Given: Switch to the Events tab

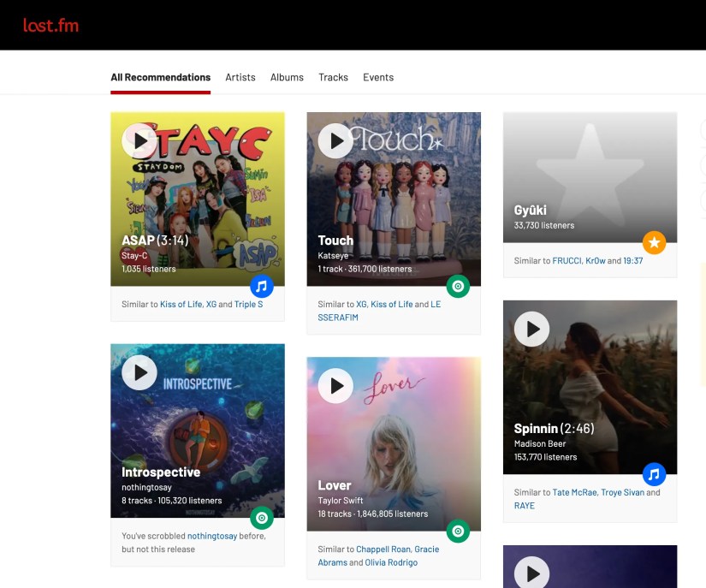Looking at the screenshot, I should [x=378, y=77].
